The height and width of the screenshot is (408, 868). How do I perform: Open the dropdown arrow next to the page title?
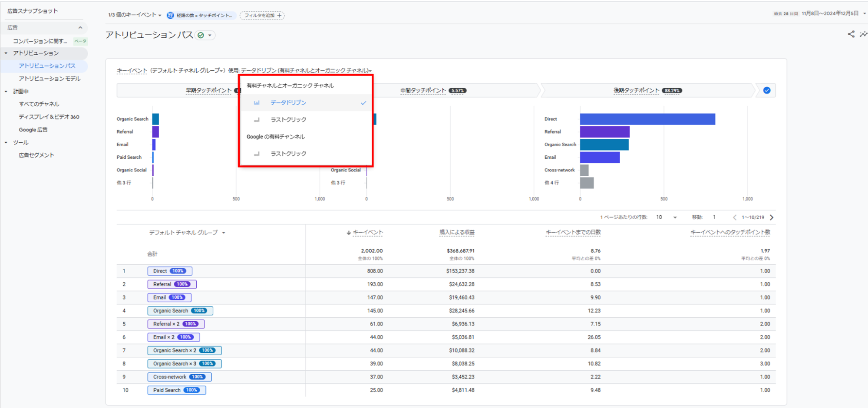210,35
